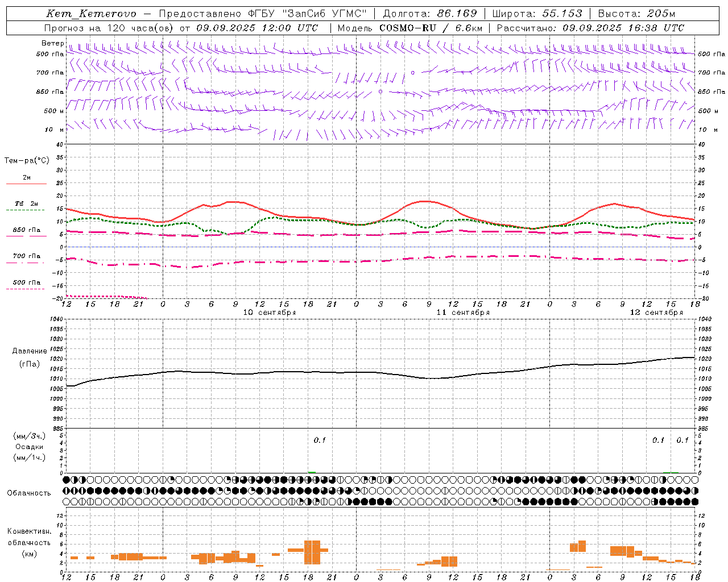This screenshot has height=582, width=728.
Task: Click the red 2m temperature curve peak on 11 сентября
Action: coord(425,201)
